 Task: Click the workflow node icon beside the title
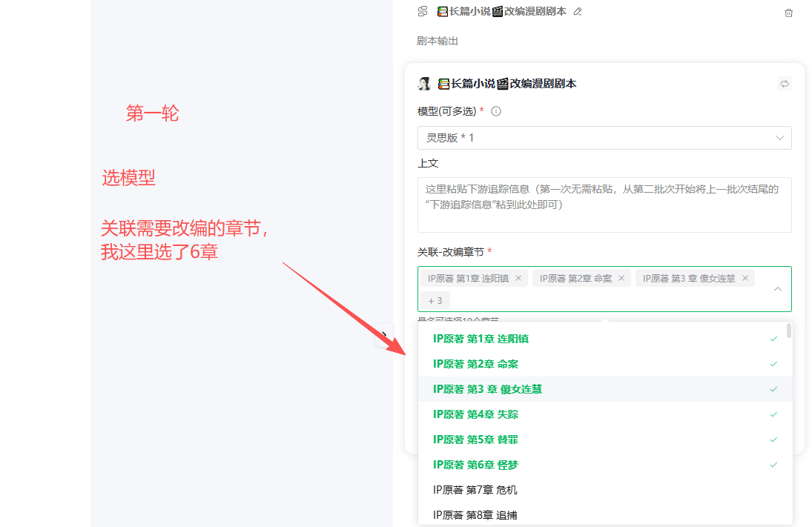click(x=423, y=11)
